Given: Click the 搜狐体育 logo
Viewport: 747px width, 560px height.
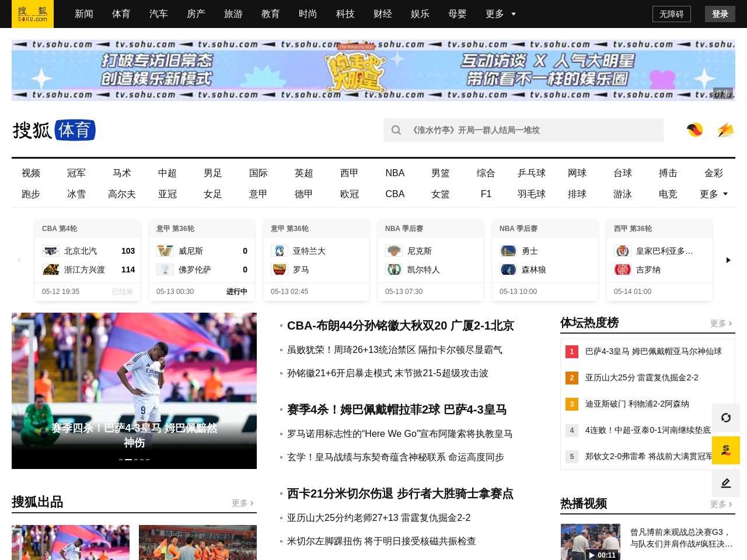Looking at the screenshot, I should (54, 130).
